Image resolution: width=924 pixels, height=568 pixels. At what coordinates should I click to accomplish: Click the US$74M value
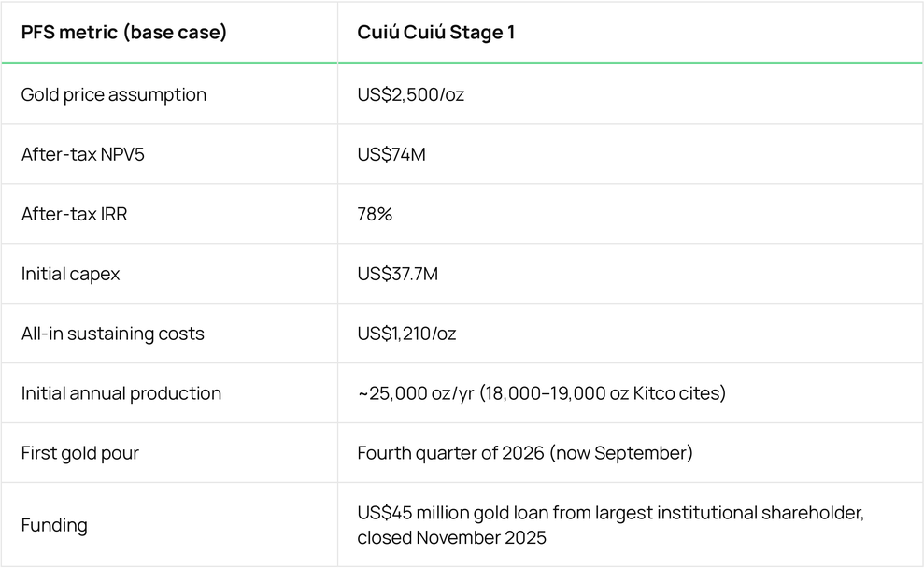point(391,154)
